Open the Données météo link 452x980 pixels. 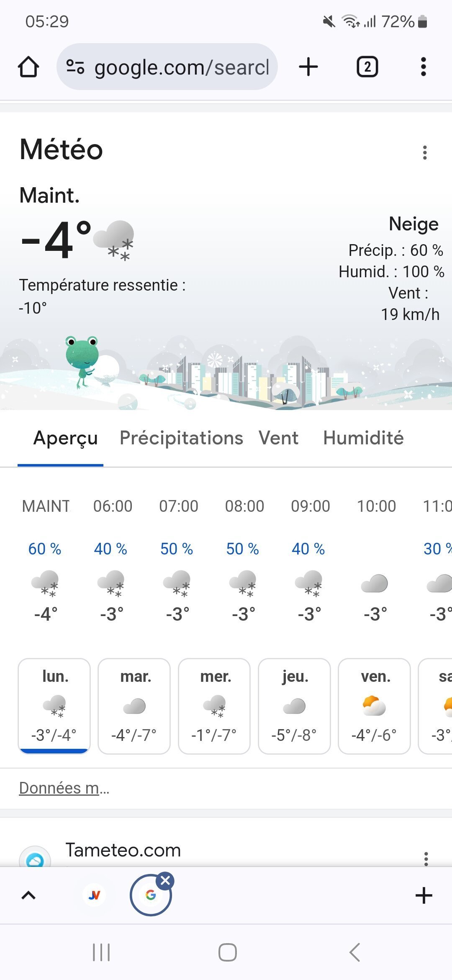pyautogui.click(x=64, y=788)
